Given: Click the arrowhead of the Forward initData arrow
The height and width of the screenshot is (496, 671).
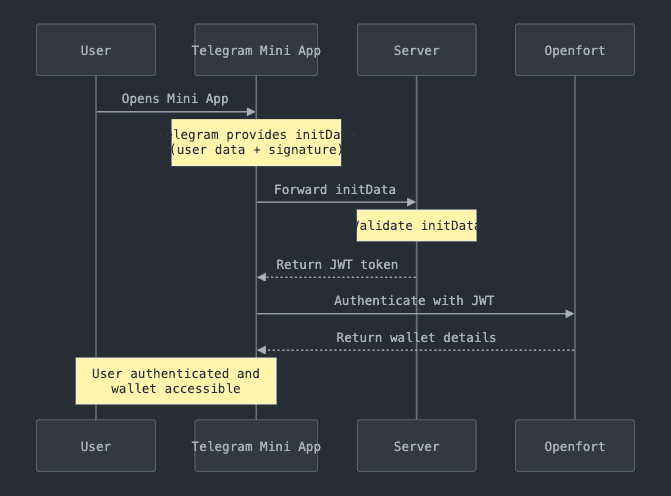Looking at the screenshot, I should tap(410, 202).
